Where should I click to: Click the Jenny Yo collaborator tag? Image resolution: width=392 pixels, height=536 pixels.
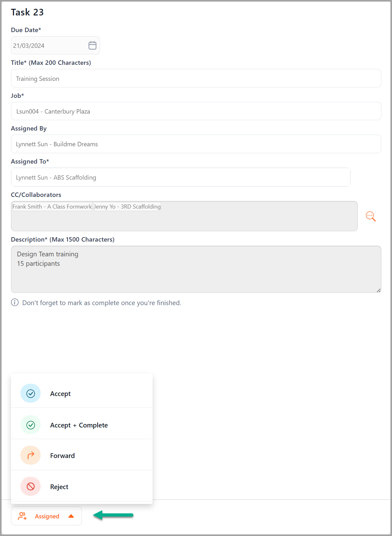[x=127, y=207]
